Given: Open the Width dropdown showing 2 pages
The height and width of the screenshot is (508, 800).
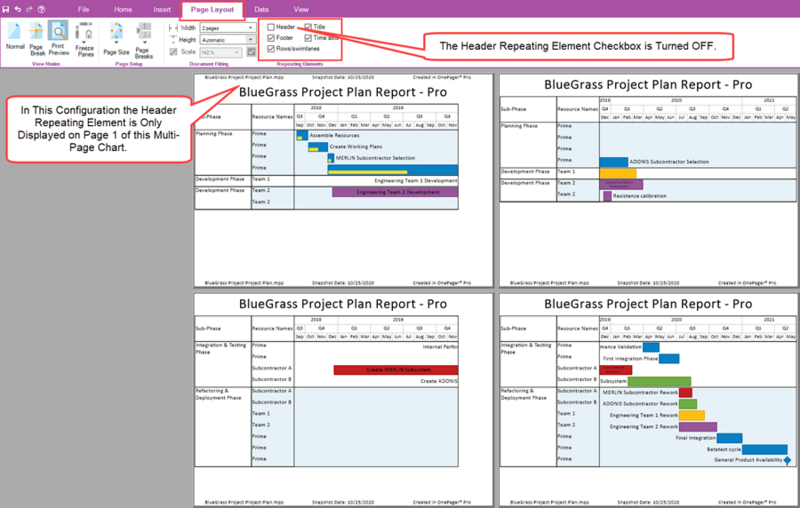Looking at the screenshot, I should (x=228, y=28).
